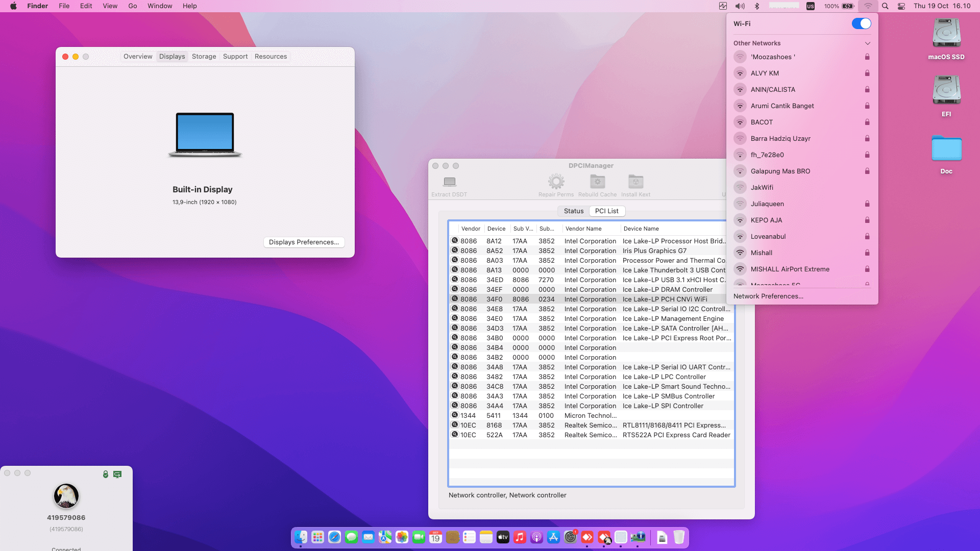Connect to the MISHALL AirPort Extreme network
This screenshot has width=980, height=551.
tap(790, 269)
